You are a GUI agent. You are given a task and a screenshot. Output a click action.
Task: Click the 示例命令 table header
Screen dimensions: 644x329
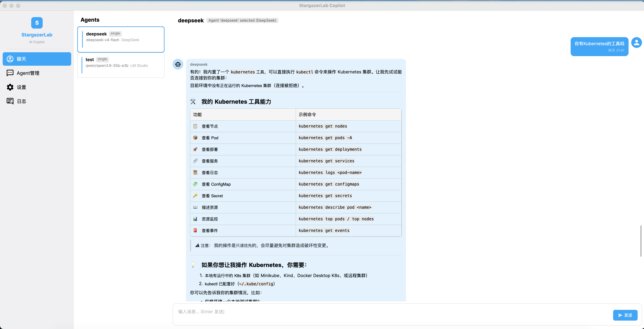[x=349, y=115]
